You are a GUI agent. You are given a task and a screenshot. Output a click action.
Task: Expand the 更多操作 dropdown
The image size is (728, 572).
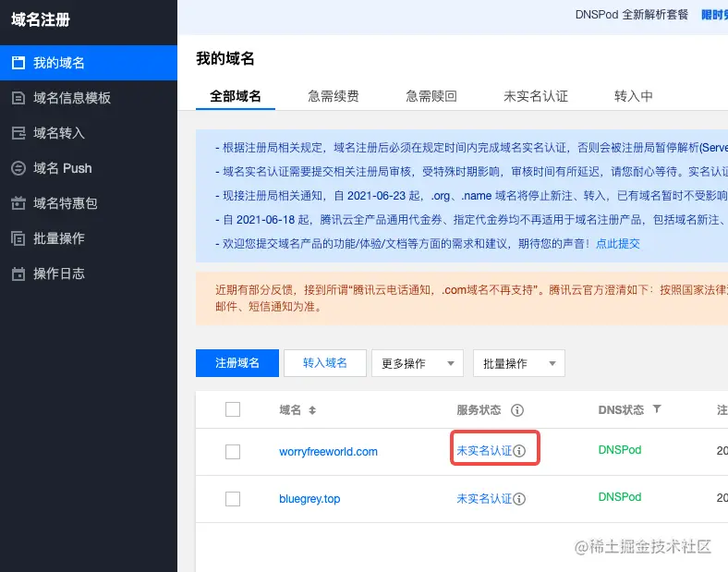(418, 363)
